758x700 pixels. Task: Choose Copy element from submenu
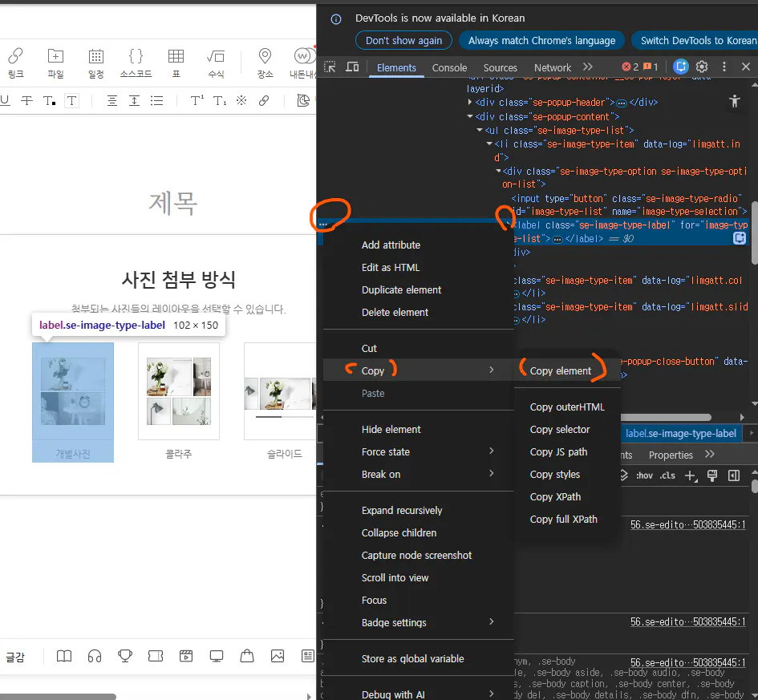pyautogui.click(x=561, y=371)
